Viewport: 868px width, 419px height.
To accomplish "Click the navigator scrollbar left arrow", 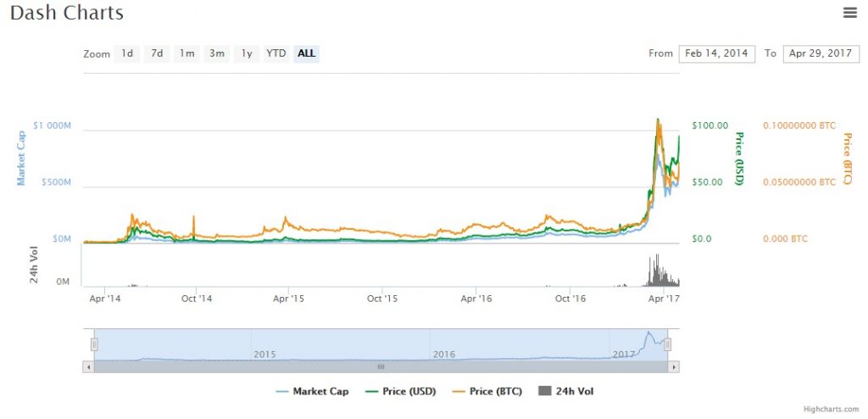I will point(88,366).
